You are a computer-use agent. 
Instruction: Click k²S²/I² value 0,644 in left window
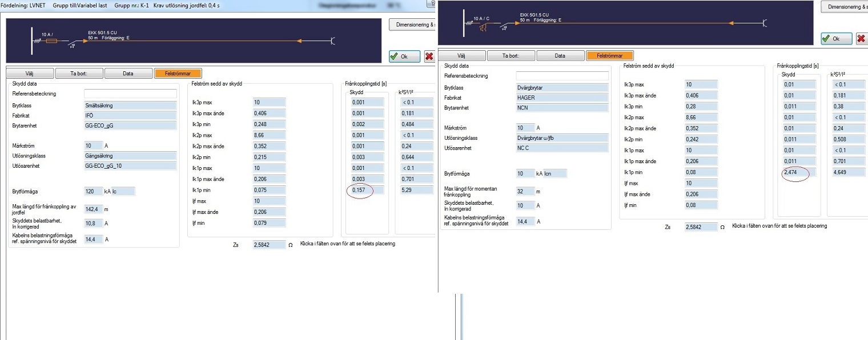pos(416,157)
